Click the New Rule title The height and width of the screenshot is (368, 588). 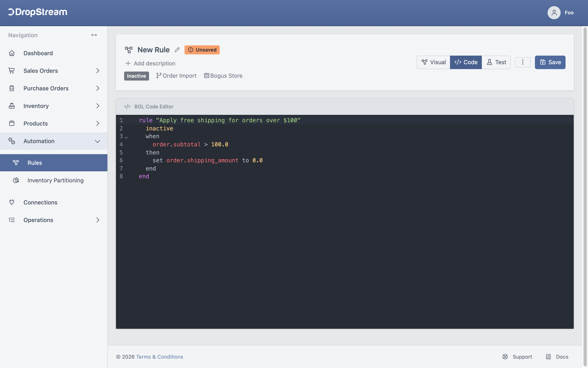154,50
